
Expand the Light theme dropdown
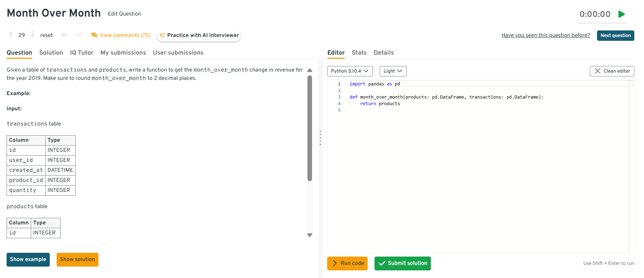(393, 71)
